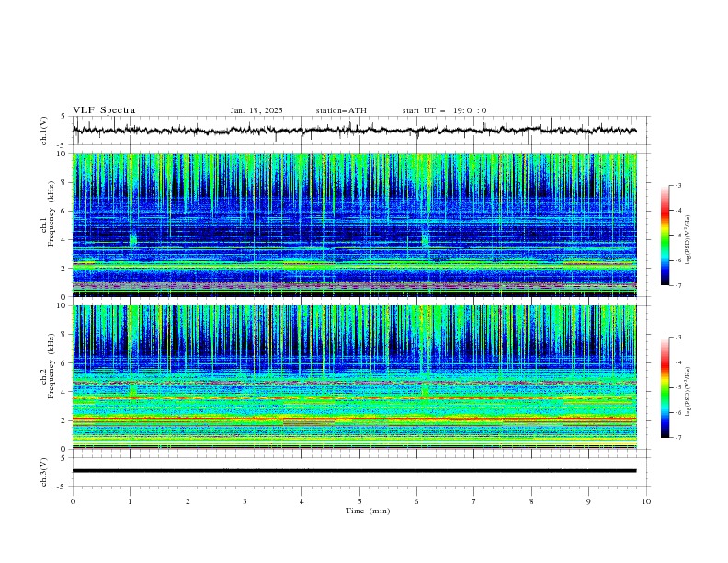Click the "3" tick on the time axis

click(x=245, y=501)
